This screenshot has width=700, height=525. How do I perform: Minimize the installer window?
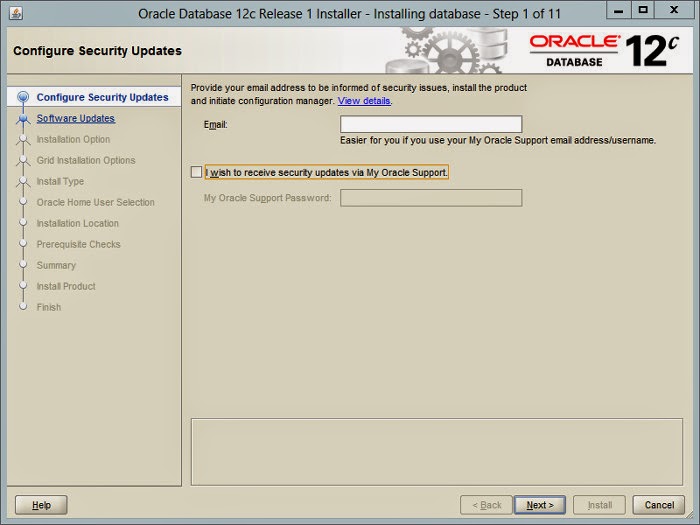[619, 10]
